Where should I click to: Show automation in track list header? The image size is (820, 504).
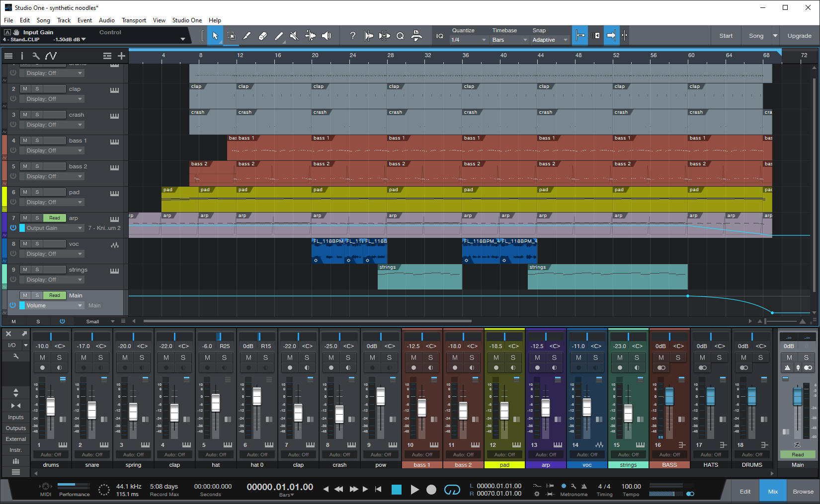click(x=51, y=56)
